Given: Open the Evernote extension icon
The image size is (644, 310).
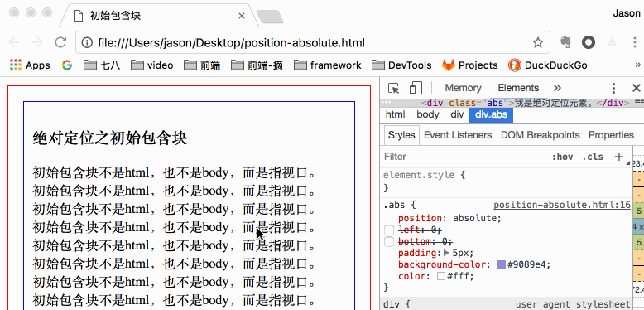Looking at the screenshot, I should [x=565, y=42].
